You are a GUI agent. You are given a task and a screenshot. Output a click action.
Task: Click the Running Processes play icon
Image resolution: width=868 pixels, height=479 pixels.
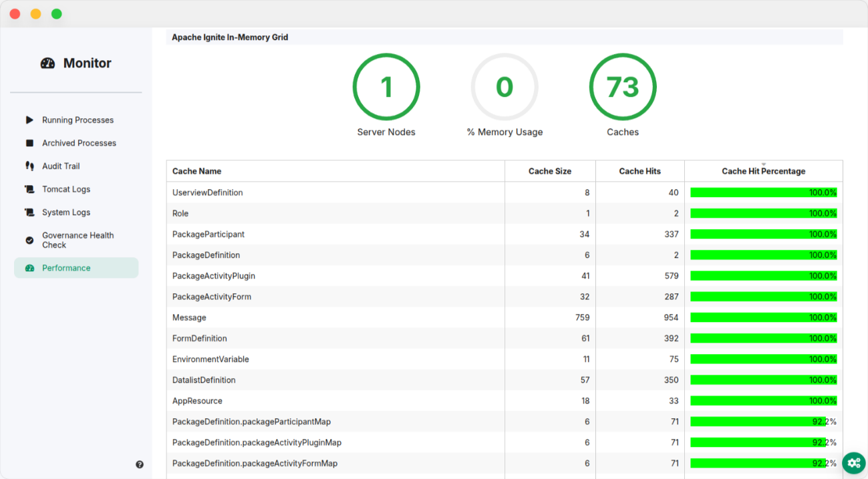click(x=29, y=120)
